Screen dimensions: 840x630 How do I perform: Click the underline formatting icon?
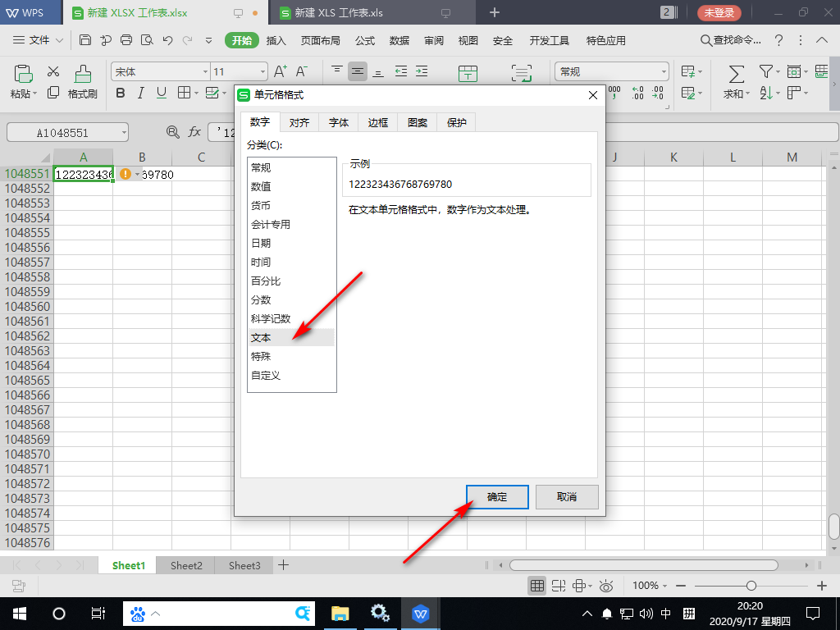(x=159, y=94)
